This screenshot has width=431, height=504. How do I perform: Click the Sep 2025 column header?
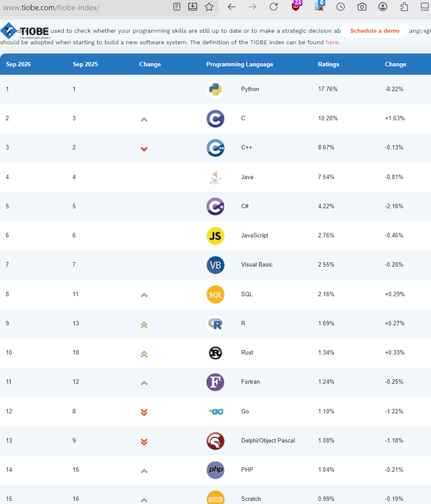point(85,64)
